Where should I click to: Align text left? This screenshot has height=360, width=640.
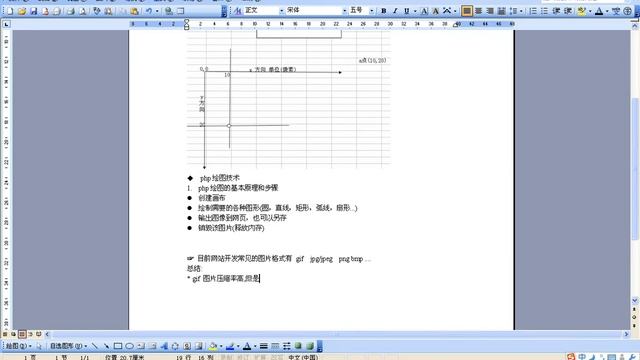tap(467, 11)
